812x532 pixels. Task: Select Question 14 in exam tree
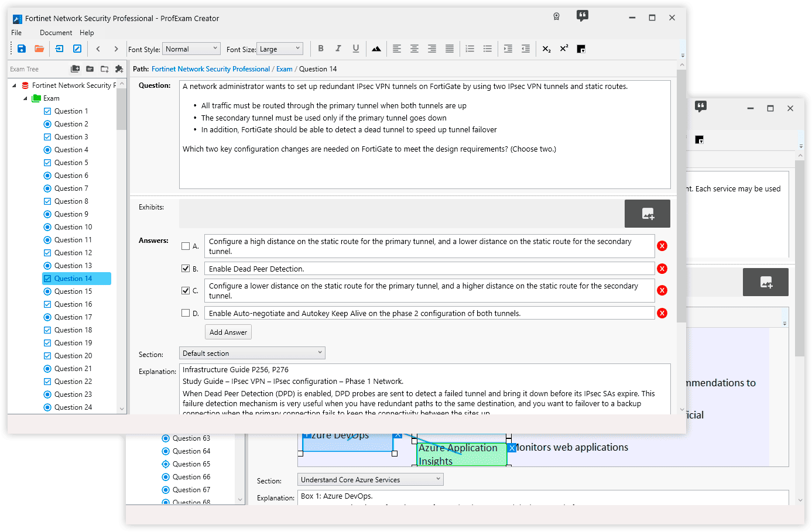77,279
